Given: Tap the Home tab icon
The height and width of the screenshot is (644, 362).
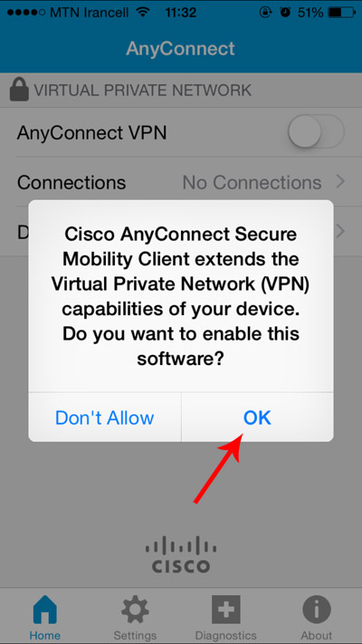Looking at the screenshot, I should tap(44, 610).
